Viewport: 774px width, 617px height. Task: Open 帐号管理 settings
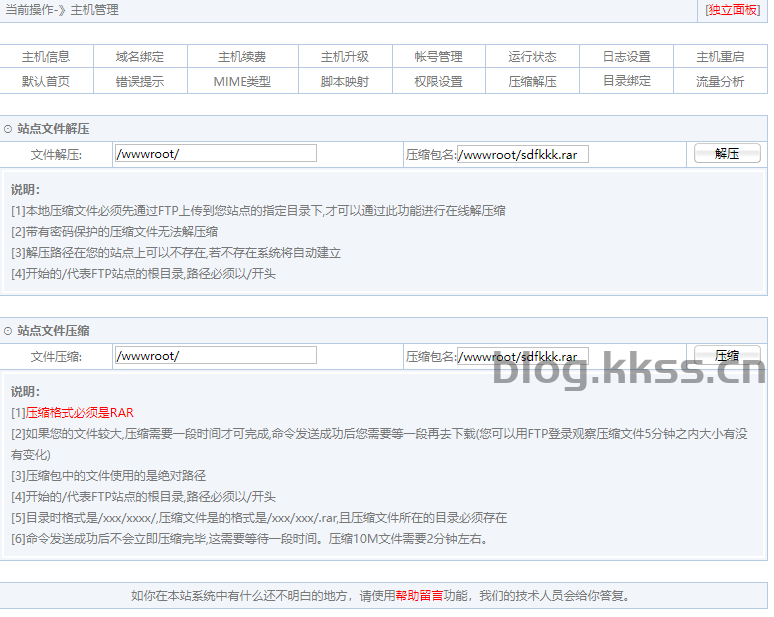click(x=439, y=57)
